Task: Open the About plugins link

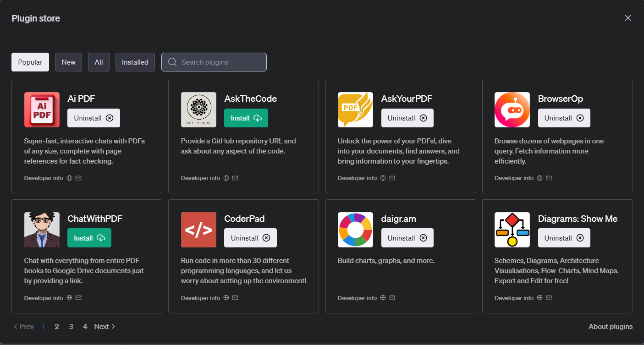Action: point(611,327)
